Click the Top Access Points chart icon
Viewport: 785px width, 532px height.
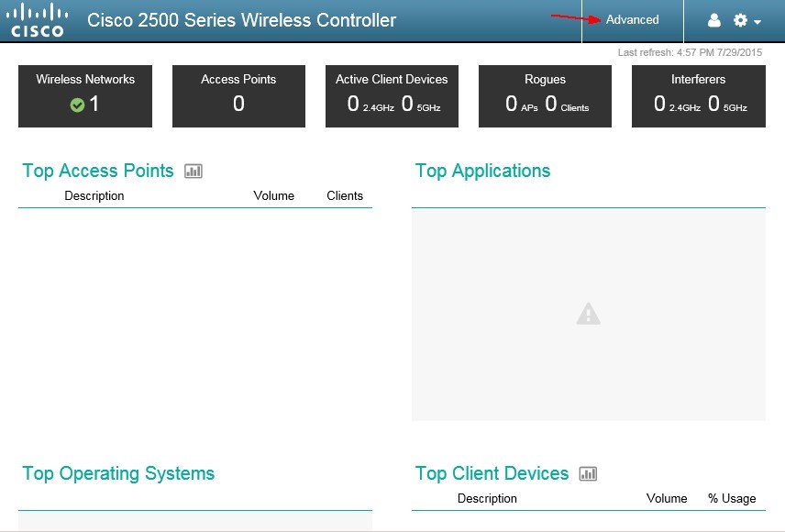(193, 172)
